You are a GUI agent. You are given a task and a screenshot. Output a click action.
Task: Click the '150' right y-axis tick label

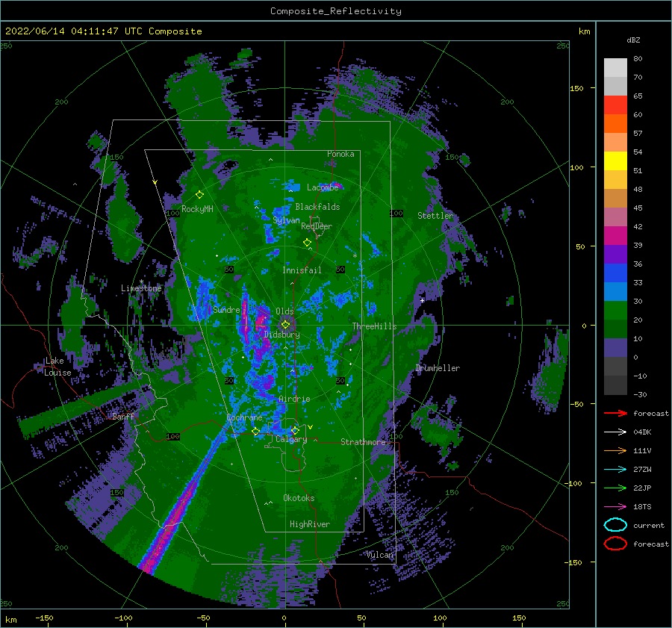[576, 88]
